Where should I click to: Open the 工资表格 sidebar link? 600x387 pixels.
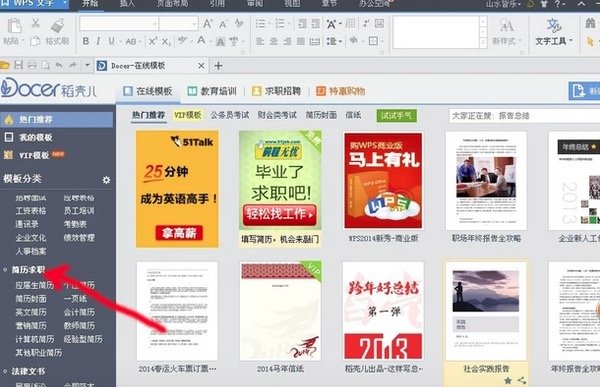pyautogui.click(x=31, y=211)
